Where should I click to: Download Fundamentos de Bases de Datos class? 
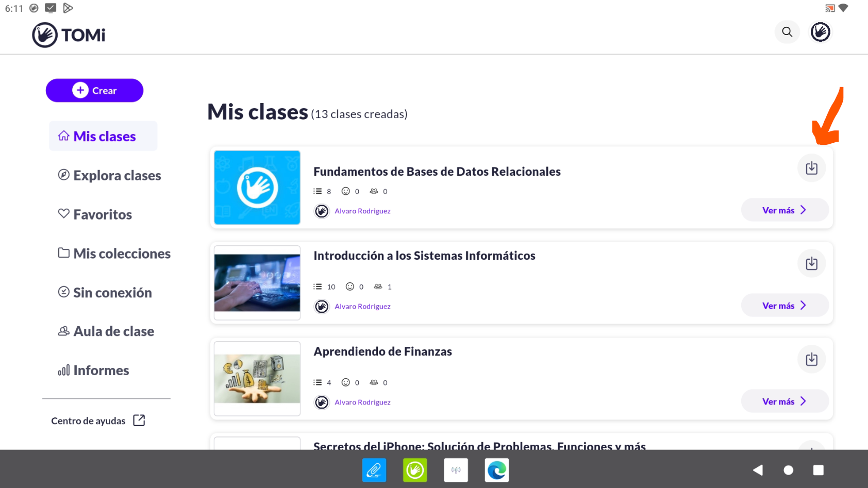pyautogui.click(x=811, y=168)
